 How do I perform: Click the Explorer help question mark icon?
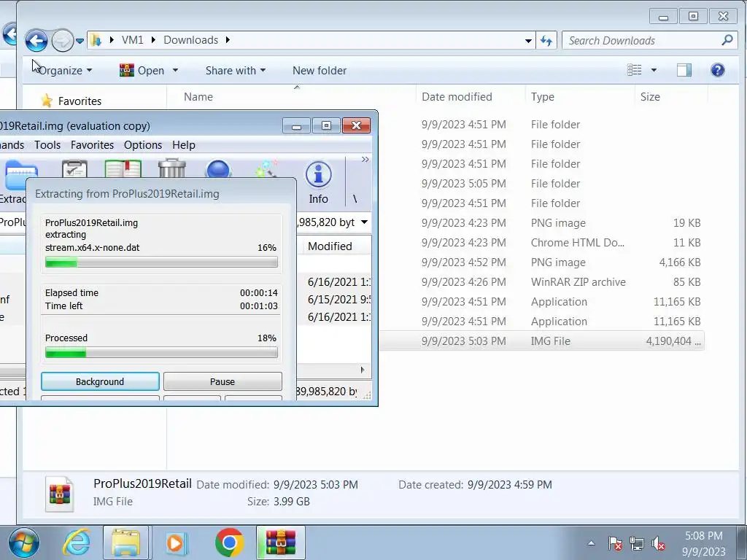pos(718,70)
